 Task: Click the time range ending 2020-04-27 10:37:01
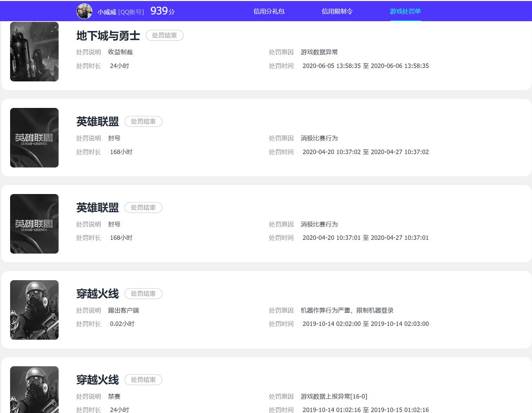[366, 238]
